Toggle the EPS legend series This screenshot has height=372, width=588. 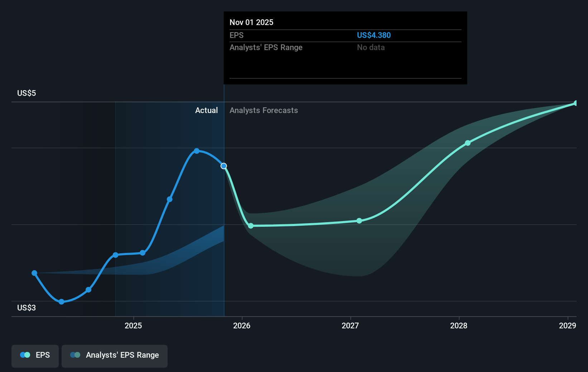(x=35, y=356)
